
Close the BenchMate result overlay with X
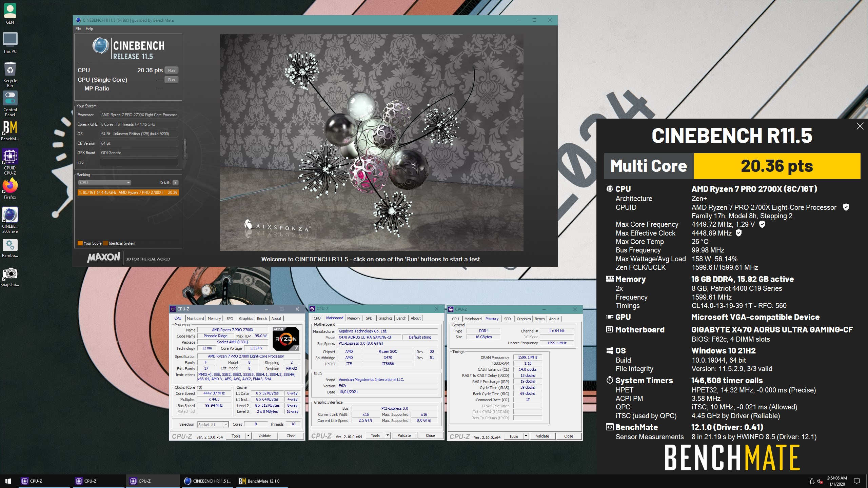(x=860, y=126)
